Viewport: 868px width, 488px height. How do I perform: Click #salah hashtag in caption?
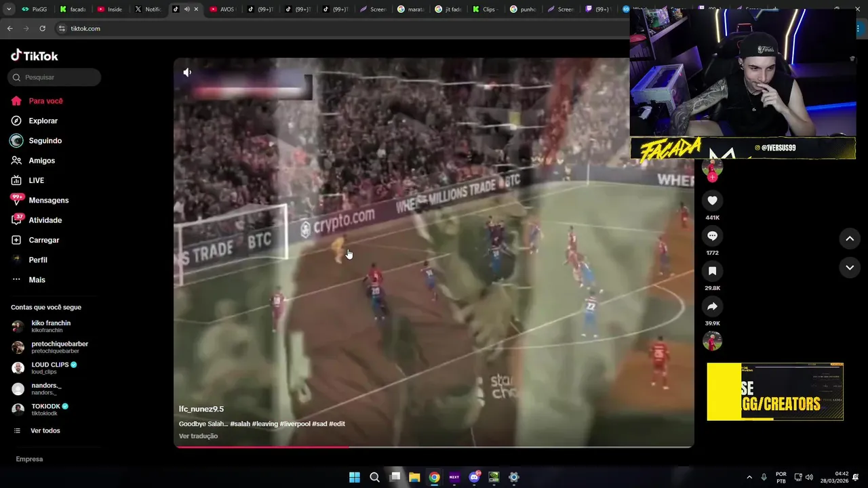point(240,424)
